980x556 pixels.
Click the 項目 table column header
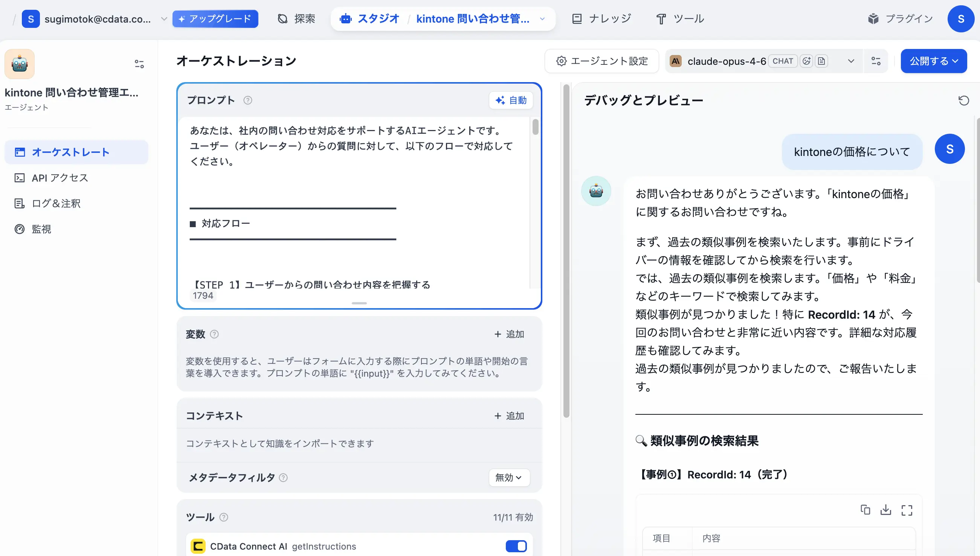[661, 538]
